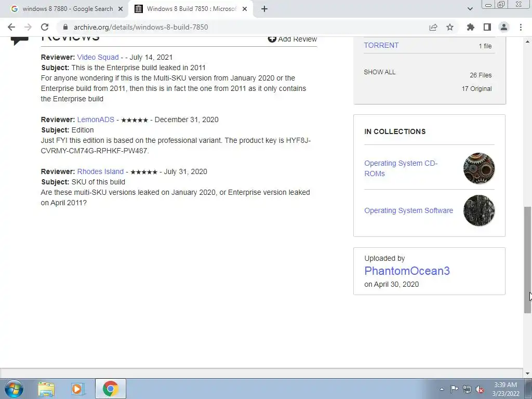
Task: Click the '1 file' torrent count
Action: 485,46
